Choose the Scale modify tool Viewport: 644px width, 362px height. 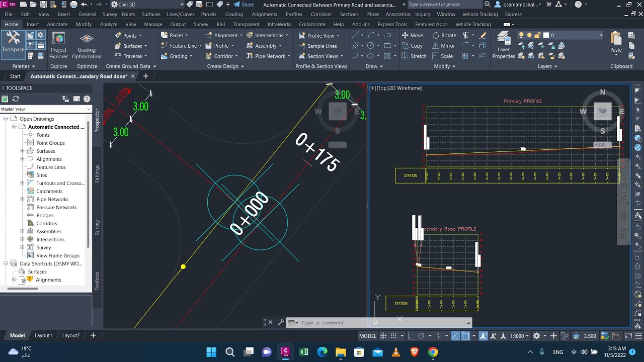click(x=443, y=56)
